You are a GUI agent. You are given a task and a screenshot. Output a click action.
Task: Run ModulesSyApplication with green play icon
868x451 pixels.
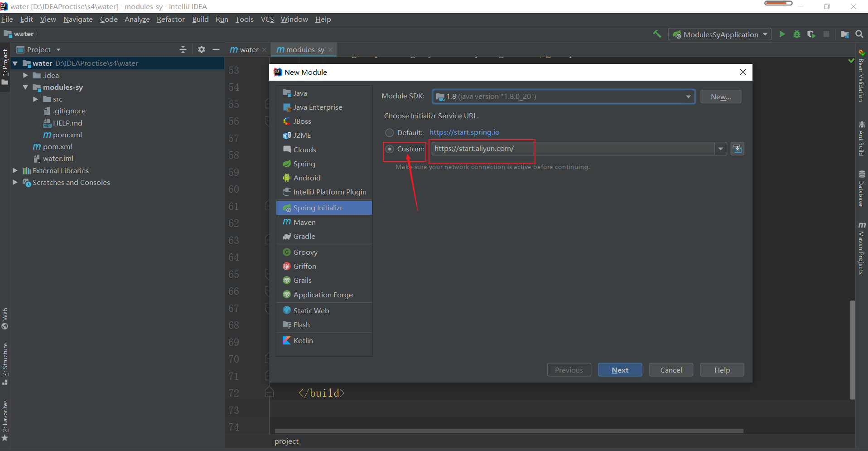coord(782,34)
